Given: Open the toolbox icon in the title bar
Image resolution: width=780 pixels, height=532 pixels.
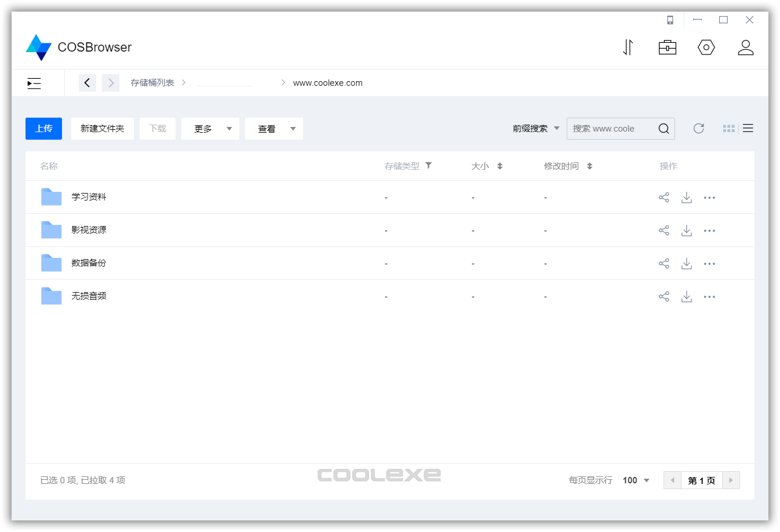Looking at the screenshot, I should click(x=667, y=48).
